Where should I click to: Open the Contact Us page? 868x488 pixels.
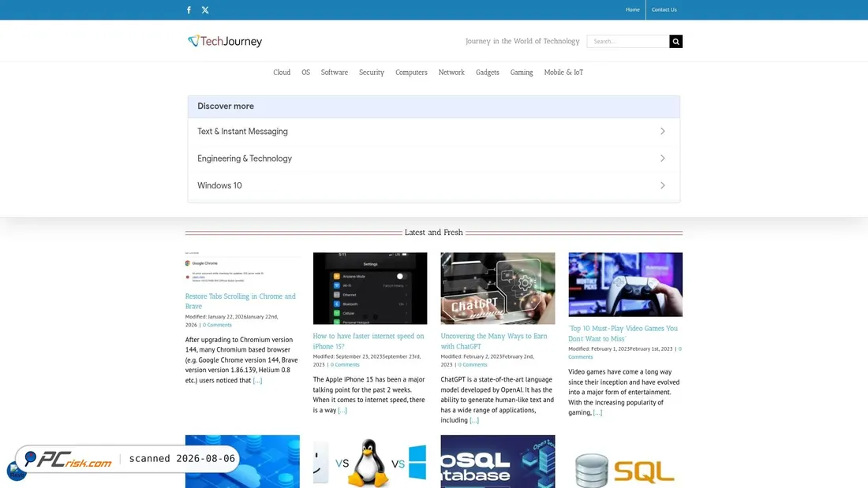tap(664, 9)
